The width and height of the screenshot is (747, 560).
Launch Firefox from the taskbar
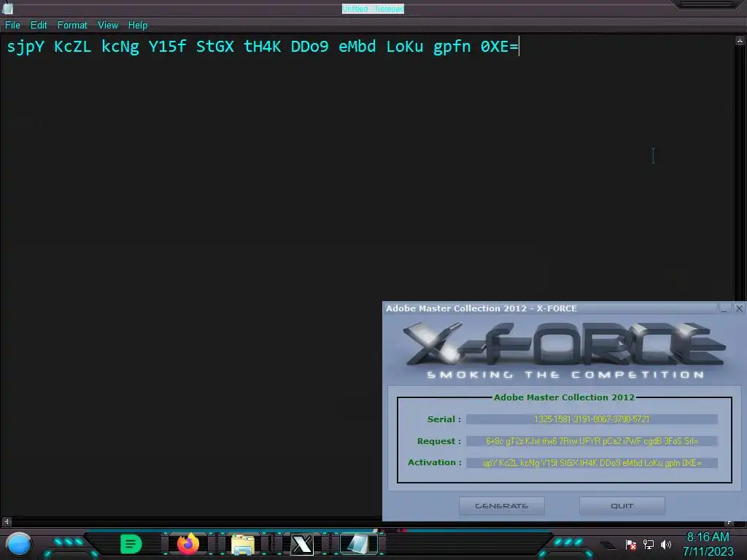(x=188, y=544)
